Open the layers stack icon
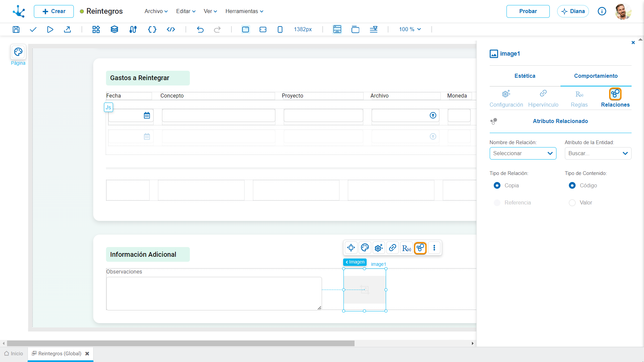Screen dimensions: 644x362 click(114, 29)
